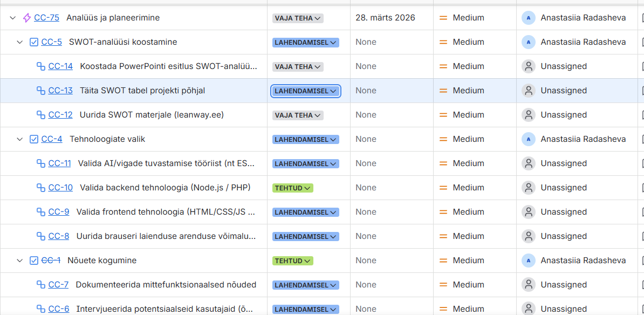Click the subtask icon next to CC-14
Viewport: 644px width, 315px height.
(x=40, y=66)
